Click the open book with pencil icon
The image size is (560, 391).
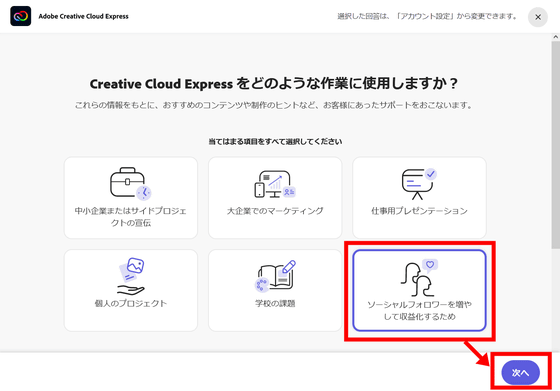(275, 276)
